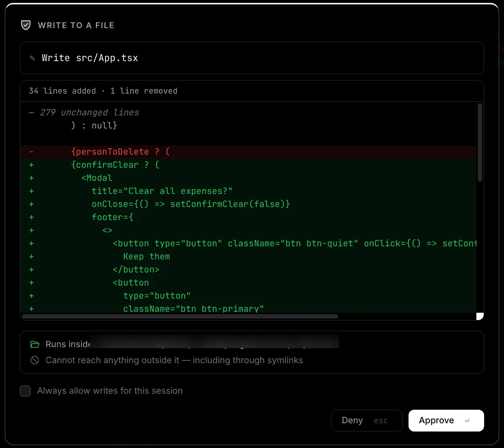Click the added "<>" fragment line

(249, 230)
